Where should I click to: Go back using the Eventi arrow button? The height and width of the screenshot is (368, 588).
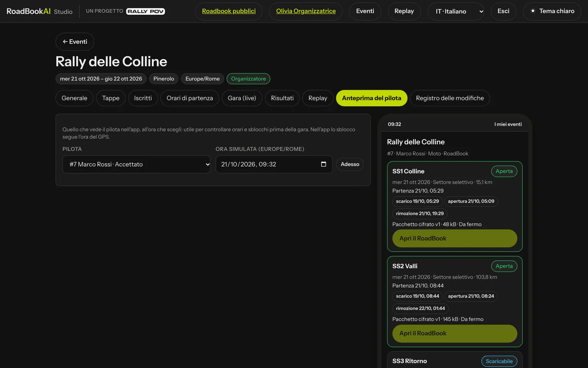[x=75, y=42]
